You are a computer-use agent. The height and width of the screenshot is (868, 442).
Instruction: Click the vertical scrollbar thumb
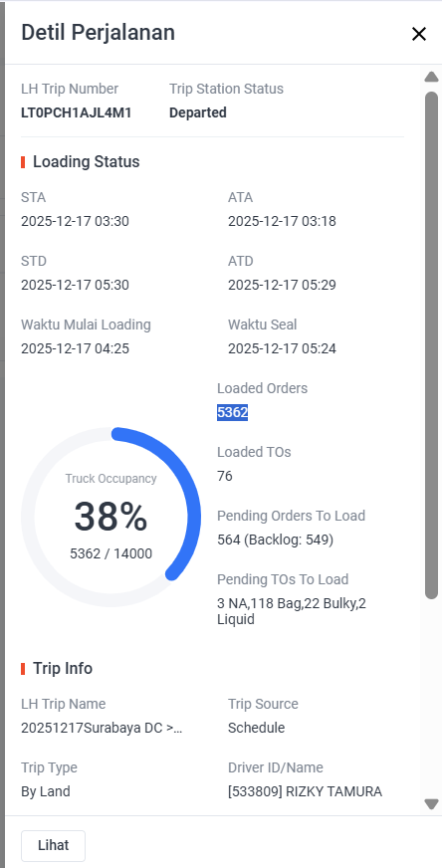click(431, 344)
